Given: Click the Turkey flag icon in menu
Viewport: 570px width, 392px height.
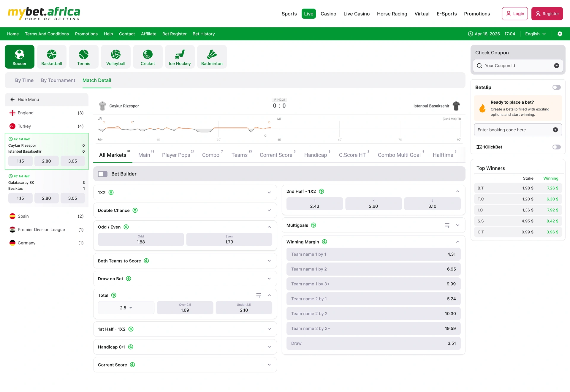Looking at the screenshot, I should [12, 126].
